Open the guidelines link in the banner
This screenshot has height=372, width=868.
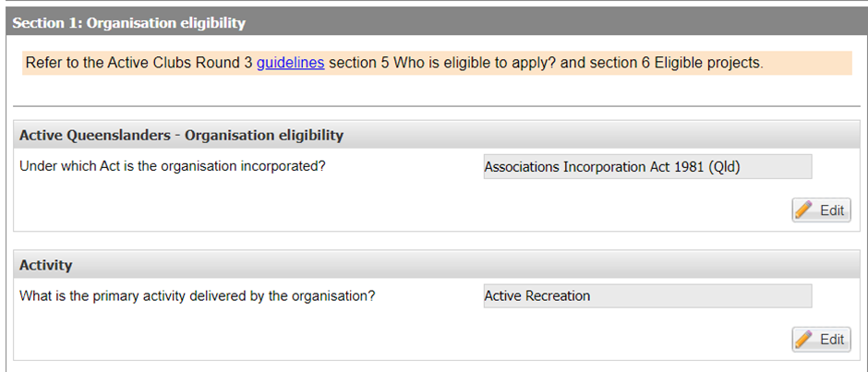[290, 63]
